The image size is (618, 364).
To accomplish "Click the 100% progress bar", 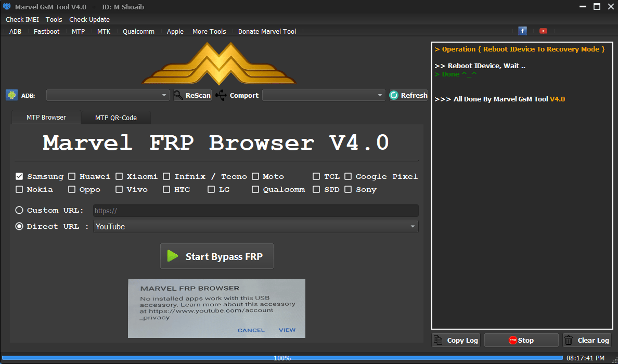I will (x=282, y=358).
